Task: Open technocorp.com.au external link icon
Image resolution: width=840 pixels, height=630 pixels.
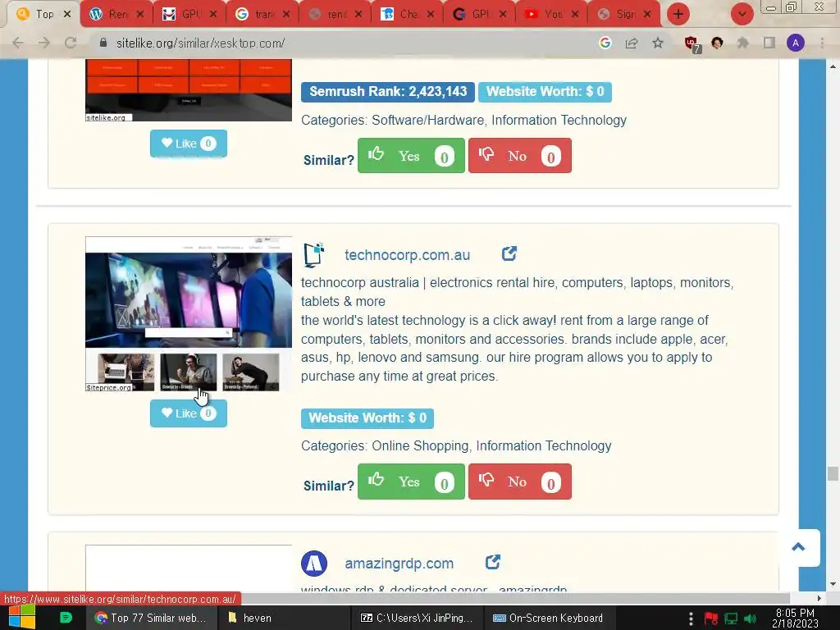Action: (509, 253)
